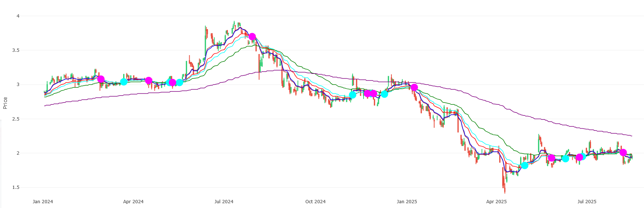This screenshot has width=644, height=208.
Task: Click the magenta marker just after Apr 2024
Action: 149,80
